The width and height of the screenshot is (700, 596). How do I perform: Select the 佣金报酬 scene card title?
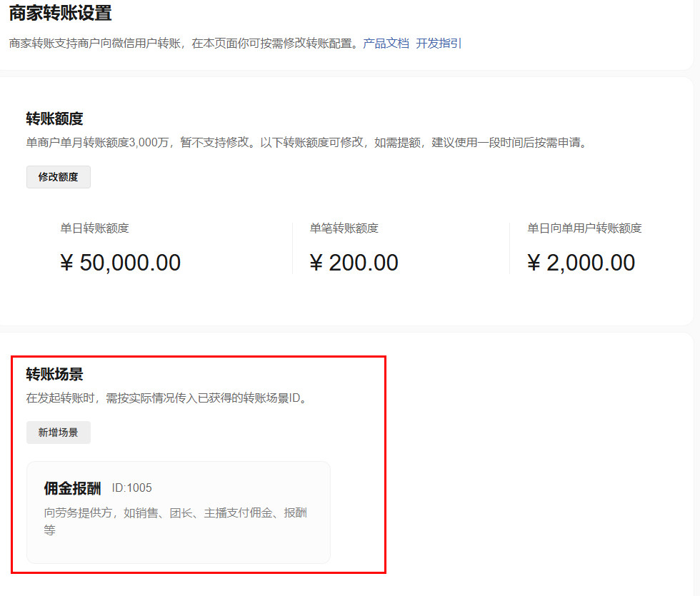(x=72, y=488)
